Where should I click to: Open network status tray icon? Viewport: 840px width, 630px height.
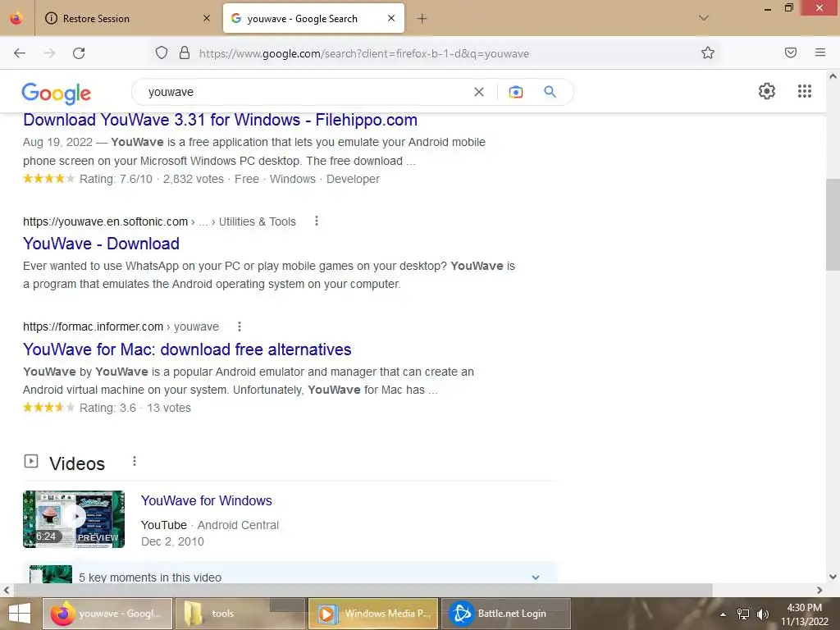coord(743,614)
